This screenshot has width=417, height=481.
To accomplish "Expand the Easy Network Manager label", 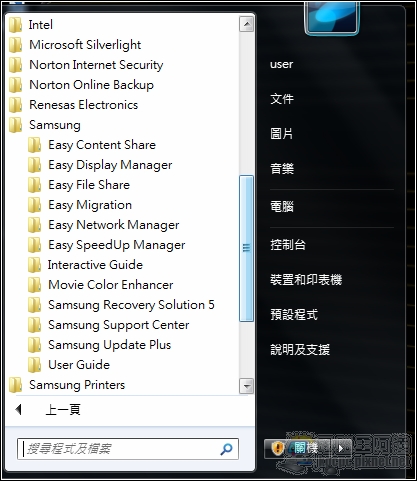I will (x=114, y=225).
